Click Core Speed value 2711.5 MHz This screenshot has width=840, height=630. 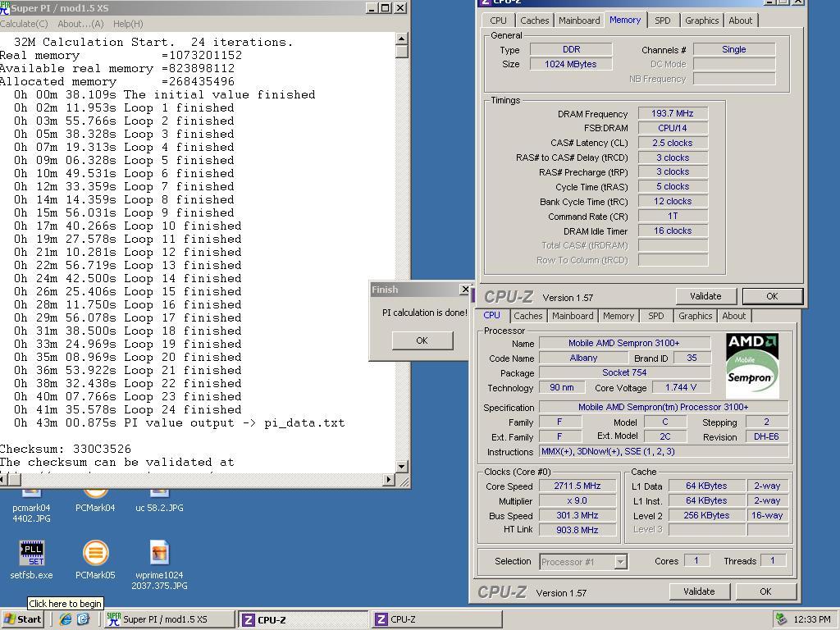tap(577, 486)
